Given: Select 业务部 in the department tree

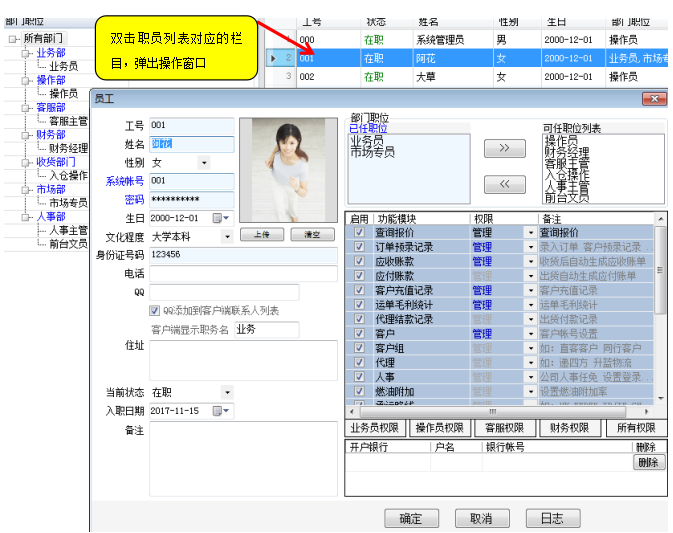Looking at the screenshot, I should [x=50, y=53].
